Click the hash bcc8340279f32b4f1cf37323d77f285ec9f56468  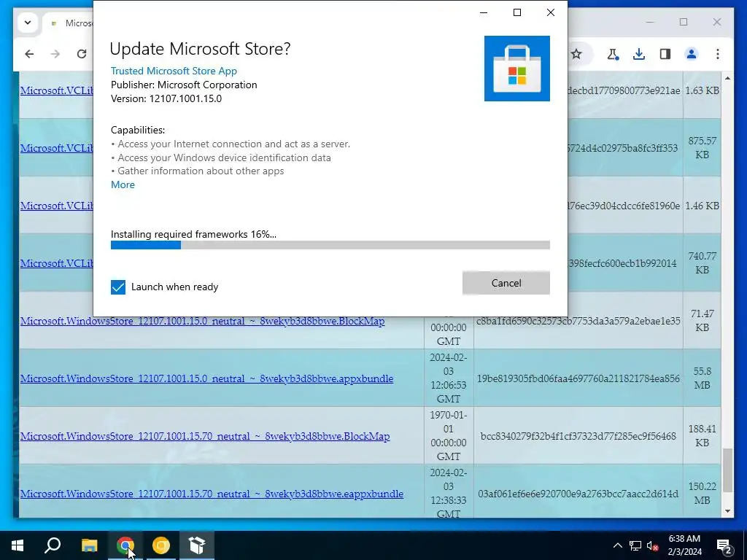[578, 436]
